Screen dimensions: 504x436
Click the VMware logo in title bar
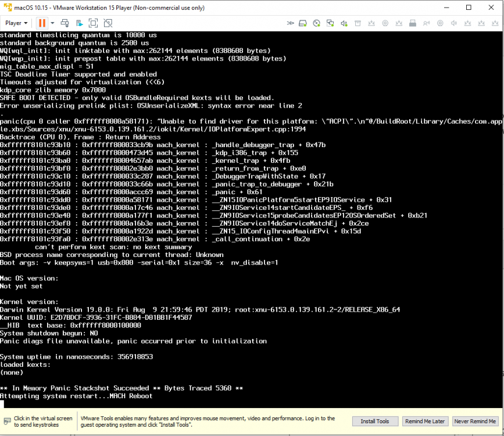pyautogui.click(x=8, y=8)
